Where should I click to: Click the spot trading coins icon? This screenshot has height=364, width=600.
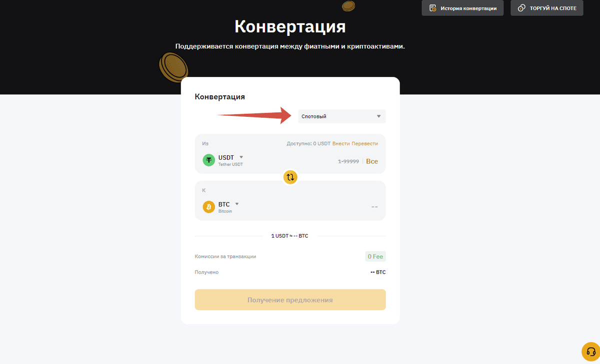click(x=521, y=8)
